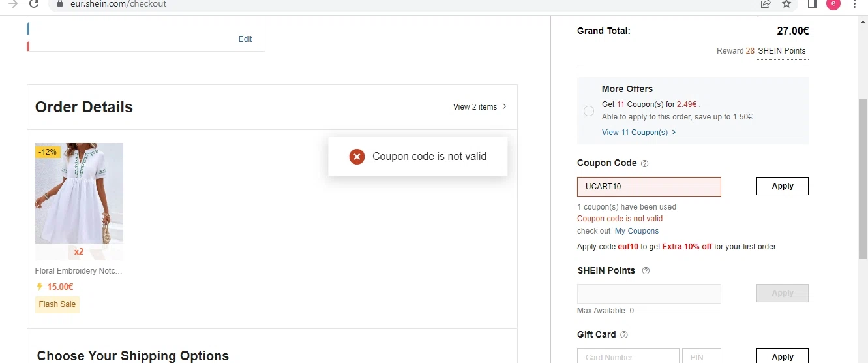Apply the entered coupon code
868x363 pixels.
[782, 186]
